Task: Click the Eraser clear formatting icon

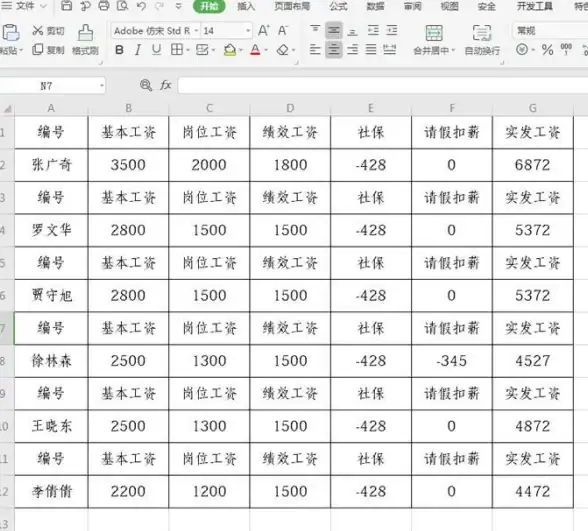Action: tap(283, 50)
